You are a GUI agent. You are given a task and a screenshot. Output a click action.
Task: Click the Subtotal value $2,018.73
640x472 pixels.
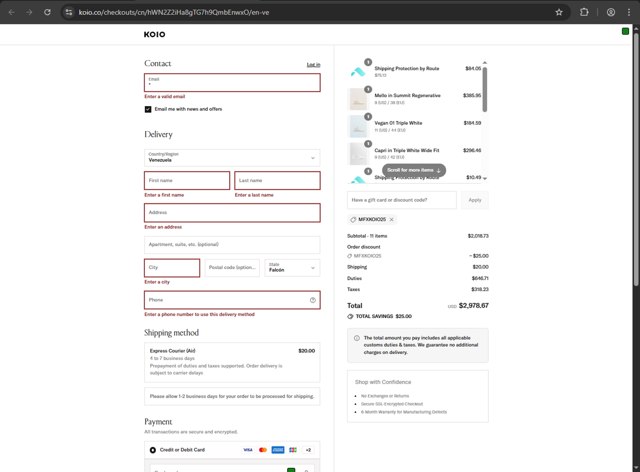[478, 236]
